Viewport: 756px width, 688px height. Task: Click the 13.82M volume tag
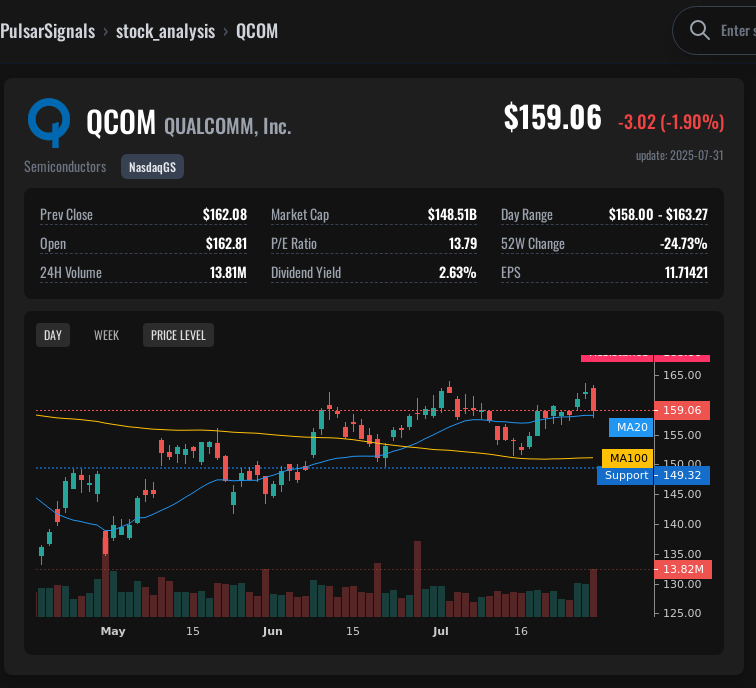click(683, 569)
